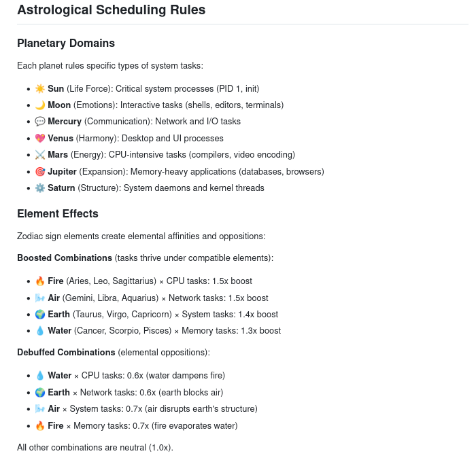Image resolution: width=476 pixels, height=460 pixels.
Task: Click the gear icon beside Saturn
Action: (39, 188)
